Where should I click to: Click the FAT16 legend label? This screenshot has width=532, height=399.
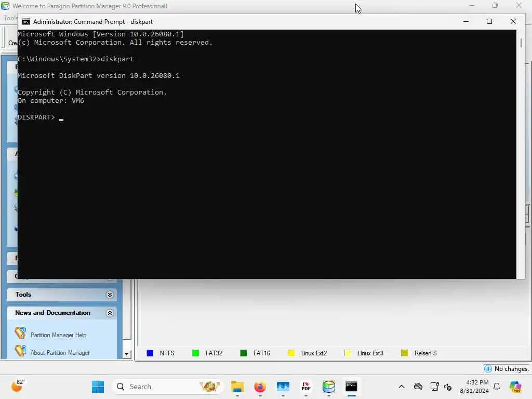(x=262, y=353)
